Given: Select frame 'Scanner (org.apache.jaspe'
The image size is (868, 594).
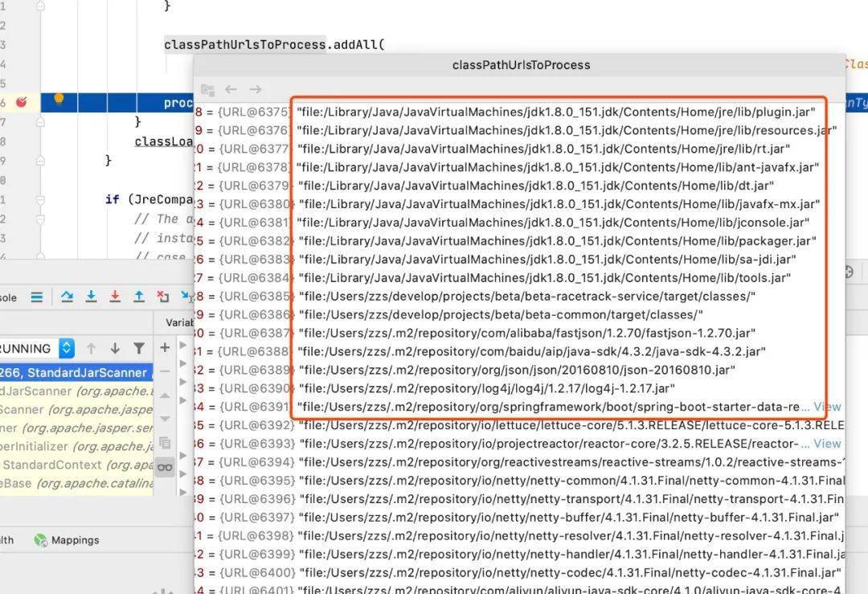Looking at the screenshot, I should 76,410.
